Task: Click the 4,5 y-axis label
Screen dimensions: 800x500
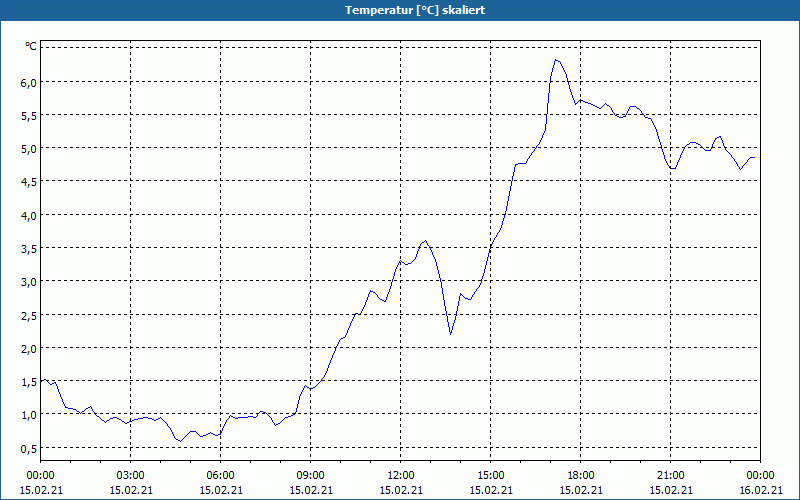Action: tap(28, 182)
